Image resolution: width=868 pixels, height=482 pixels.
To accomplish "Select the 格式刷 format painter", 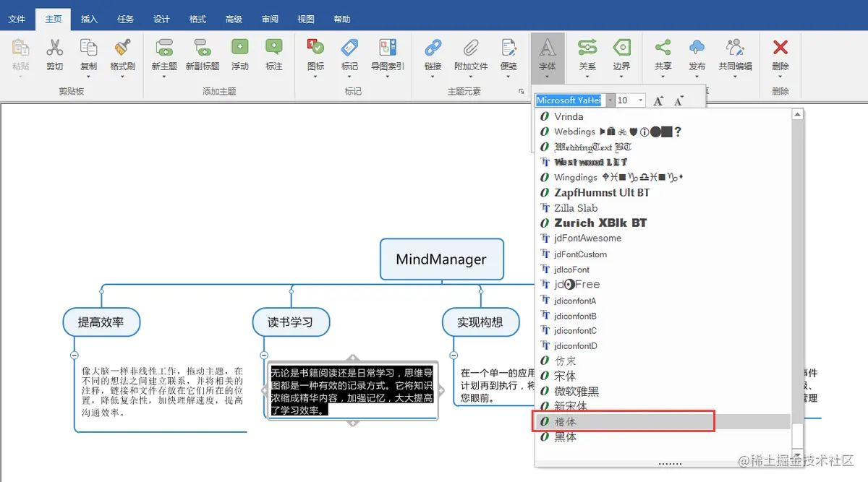I will 122,48.
